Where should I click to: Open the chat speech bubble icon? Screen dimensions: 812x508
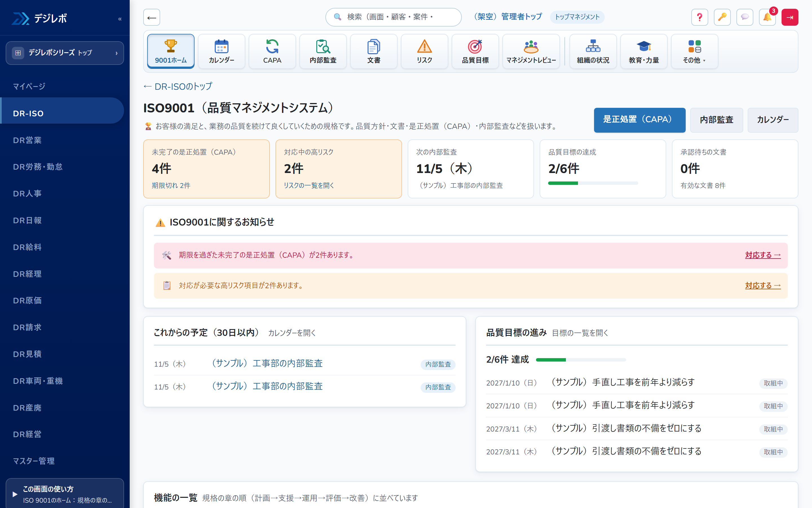745,17
